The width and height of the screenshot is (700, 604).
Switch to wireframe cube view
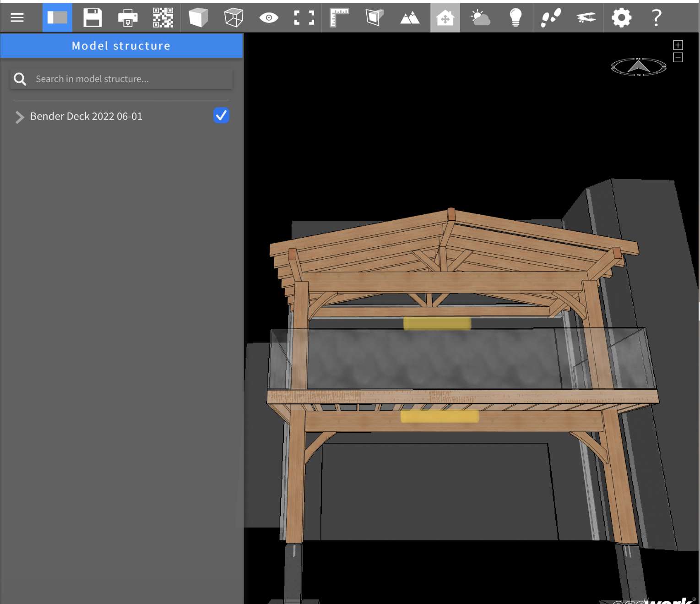(233, 18)
